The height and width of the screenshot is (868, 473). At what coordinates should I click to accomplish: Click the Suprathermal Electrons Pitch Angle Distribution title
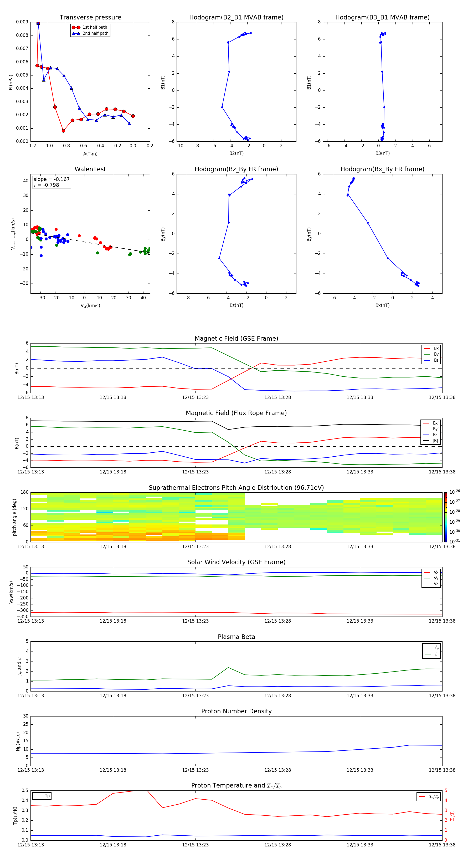click(236, 488)
